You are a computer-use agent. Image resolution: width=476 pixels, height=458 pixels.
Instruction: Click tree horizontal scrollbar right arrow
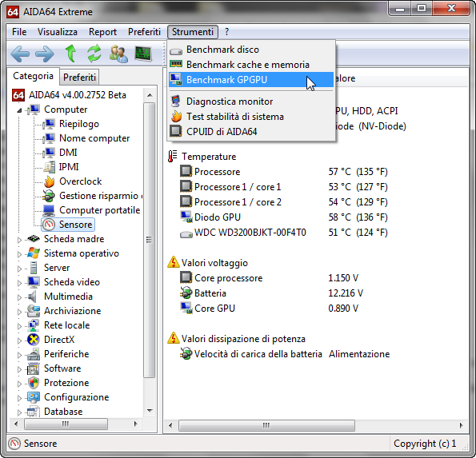[x=136, y=424]
